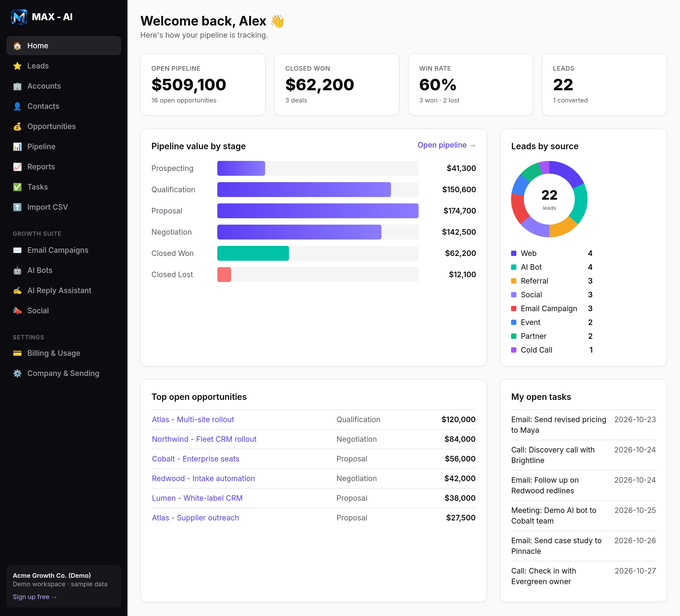Click the Open pipeline link
The height and width of the screenshot is (616, 680).
click(447, 145)
